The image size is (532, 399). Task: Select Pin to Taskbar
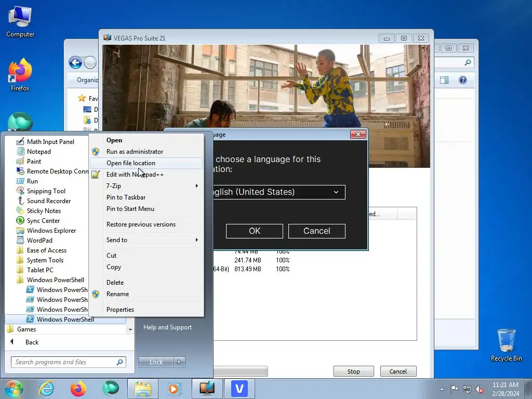[147, 197]
